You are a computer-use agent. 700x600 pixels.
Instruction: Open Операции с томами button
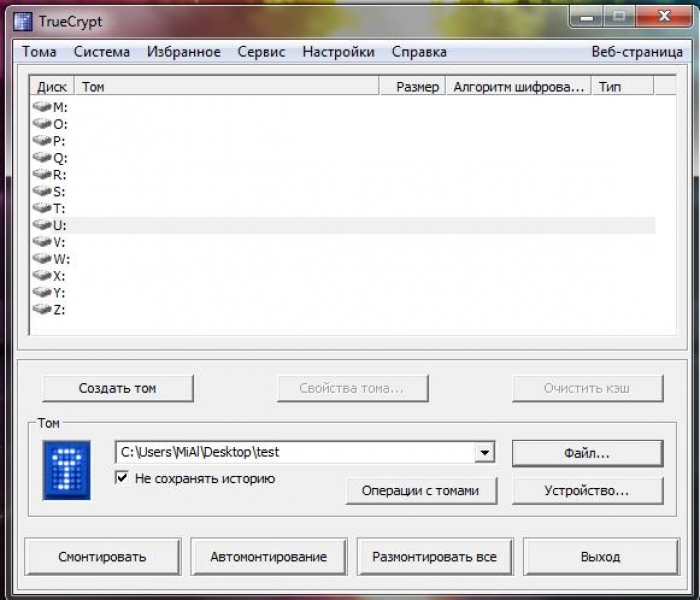click(421, 491)
